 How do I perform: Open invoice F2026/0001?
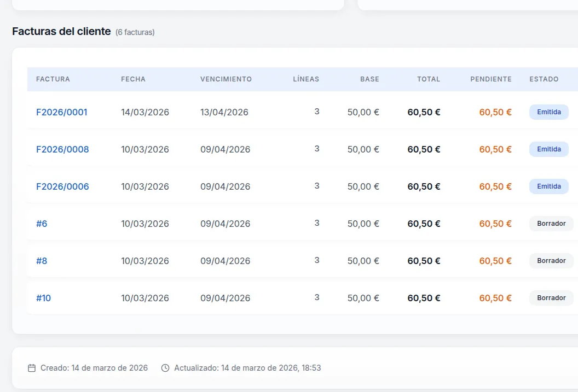point(62,112)
